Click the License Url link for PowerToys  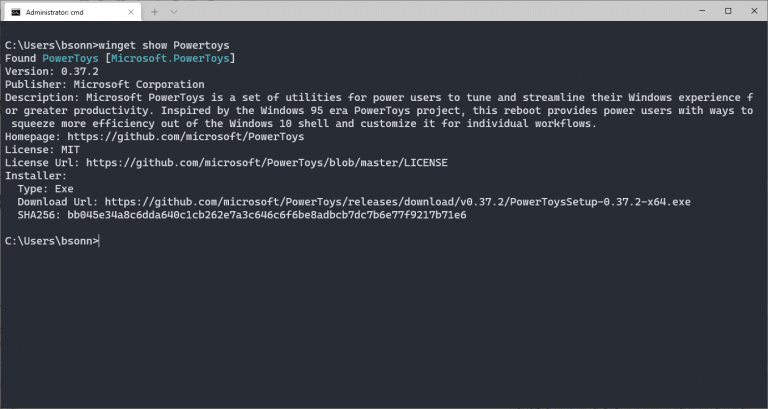point(267,163)
